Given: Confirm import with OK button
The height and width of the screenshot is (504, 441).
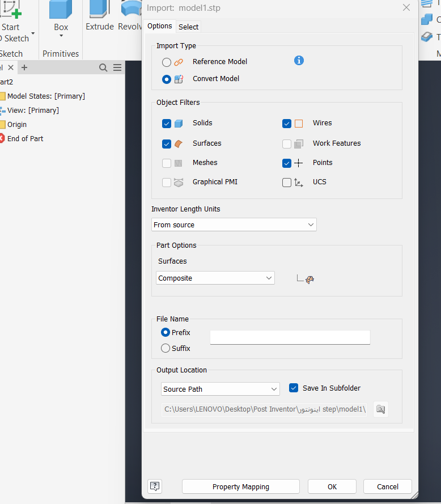Looking at the screenshot, I should [332, 486].
